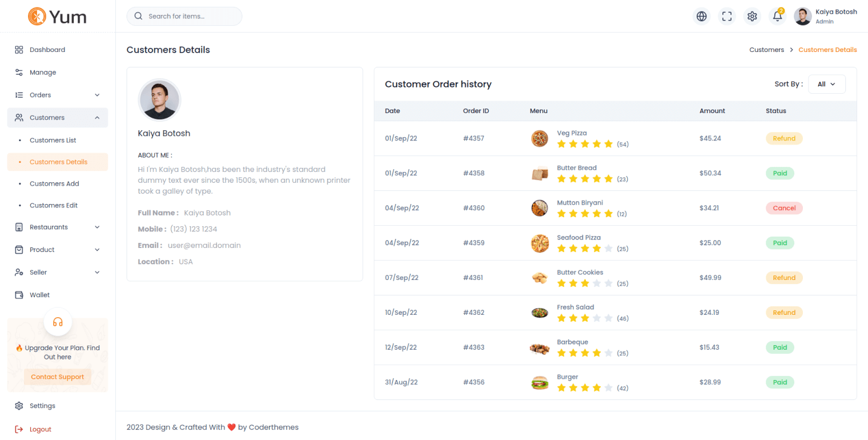Click Logout in the sidebar
Image resolution: width=868 pixels, height=440 pixels.
(x=40, y=429)
